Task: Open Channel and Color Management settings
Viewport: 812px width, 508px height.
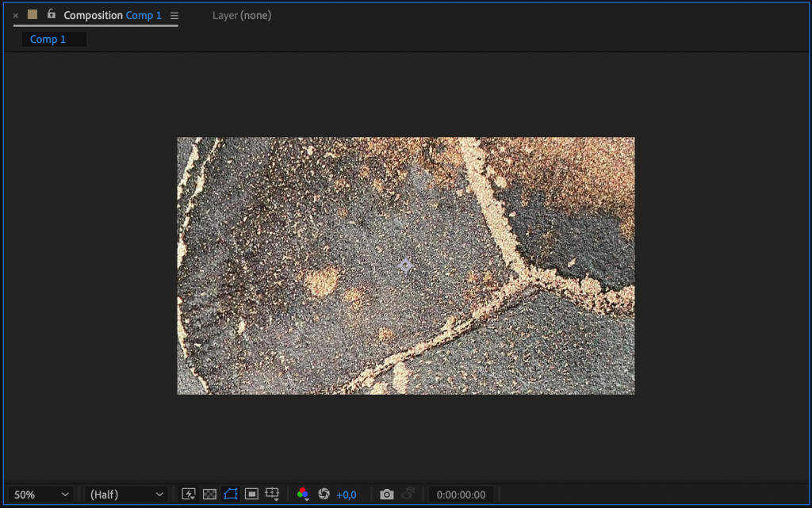Action: pos(303,494)
